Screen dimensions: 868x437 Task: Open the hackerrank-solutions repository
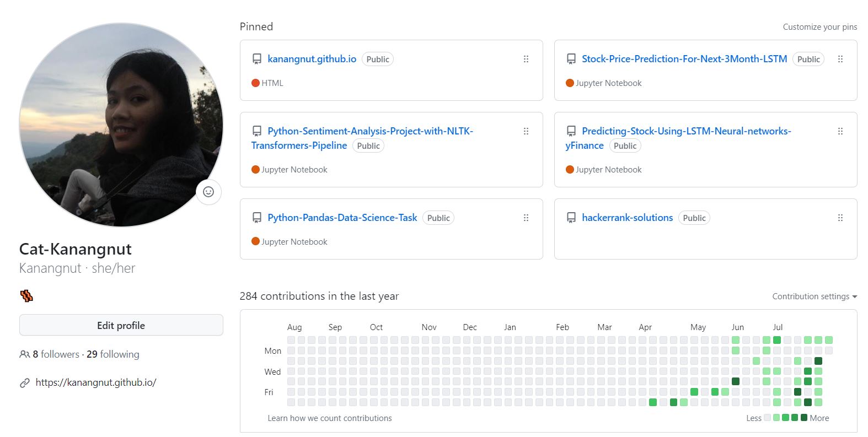click(627, 218)
